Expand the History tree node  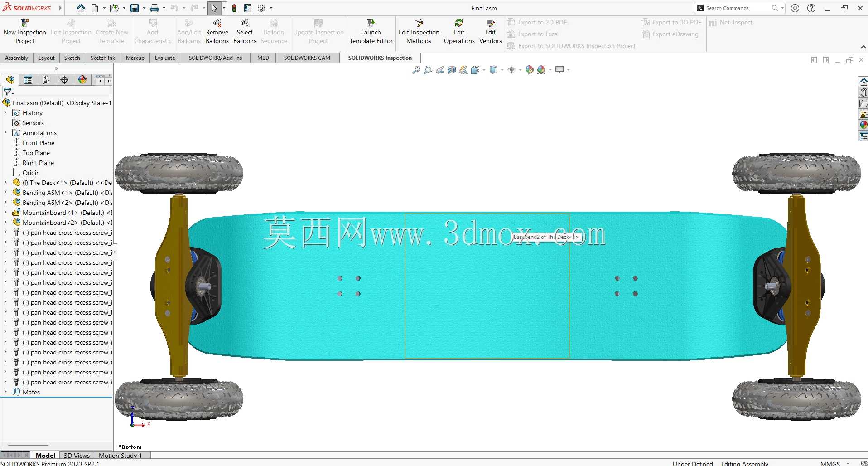tap(5, 112)
